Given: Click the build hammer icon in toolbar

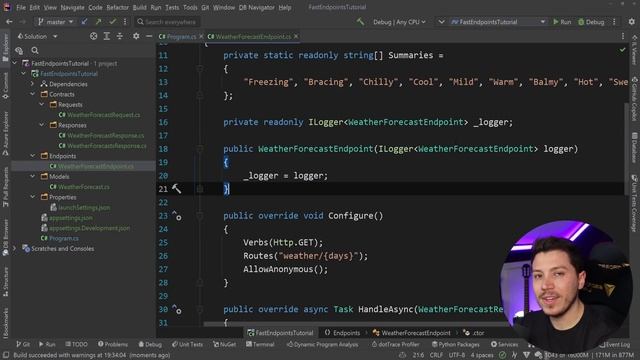Looking at the screenshot, I should [x=360, y=22].
